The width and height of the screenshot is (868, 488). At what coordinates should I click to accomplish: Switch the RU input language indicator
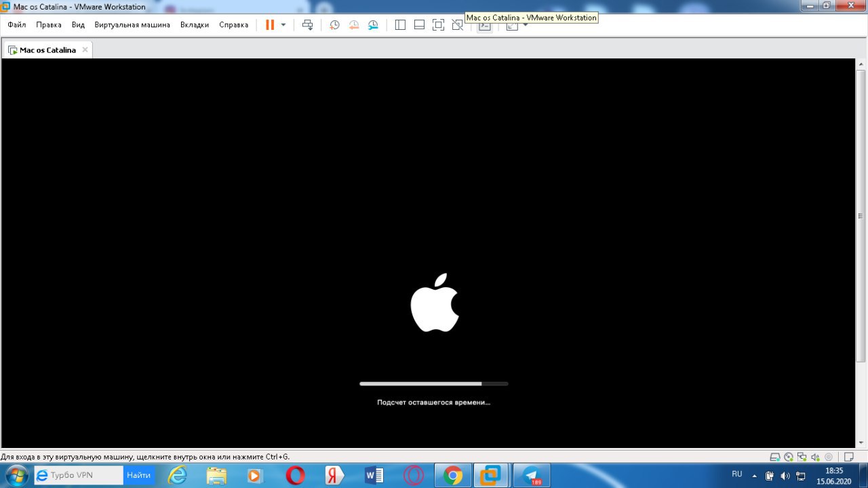tap(736, 474)
